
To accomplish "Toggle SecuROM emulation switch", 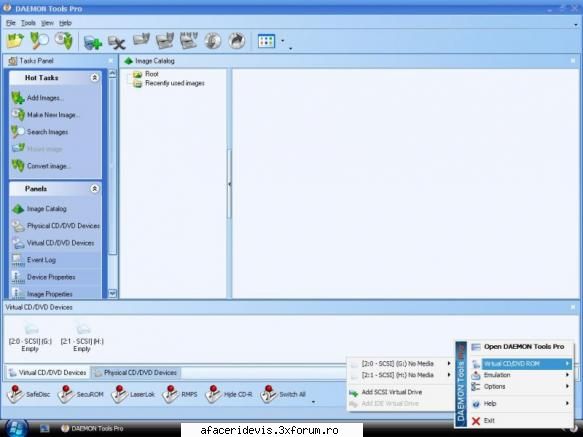I will tap(81, 394).
